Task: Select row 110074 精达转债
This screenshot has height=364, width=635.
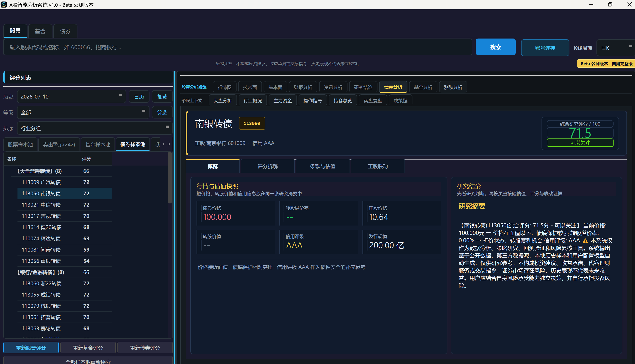Action: (x=65, y=238)
